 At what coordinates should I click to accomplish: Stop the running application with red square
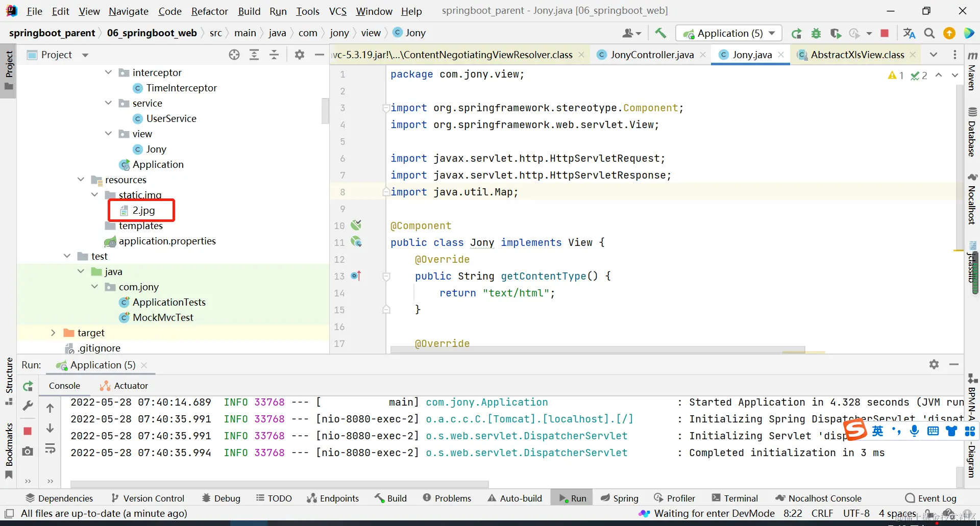[x=885, y=33]
